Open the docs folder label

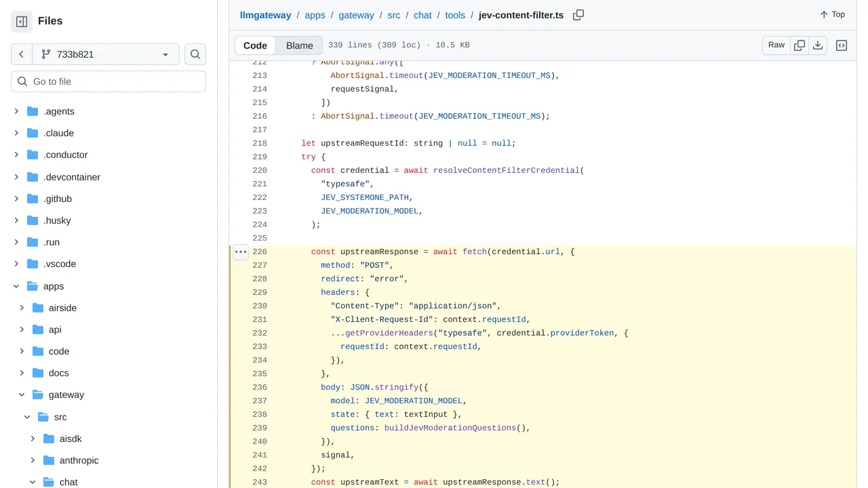point(58,373)
